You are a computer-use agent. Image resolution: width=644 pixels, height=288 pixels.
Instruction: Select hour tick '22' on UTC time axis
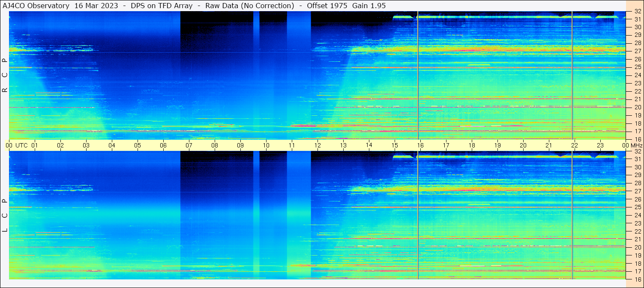coord(575,145)
